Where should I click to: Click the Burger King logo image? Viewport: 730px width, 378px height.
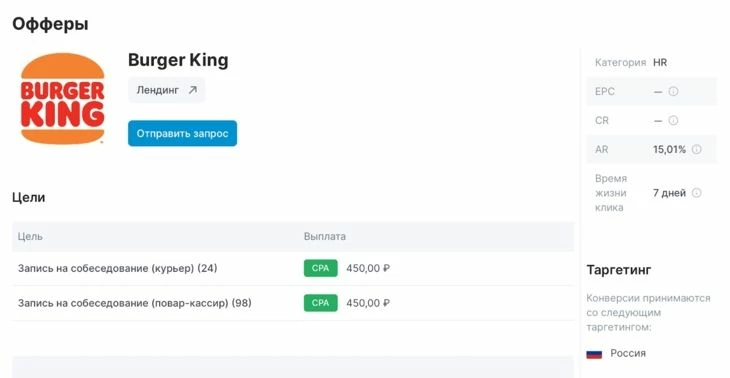click(62, 98)
